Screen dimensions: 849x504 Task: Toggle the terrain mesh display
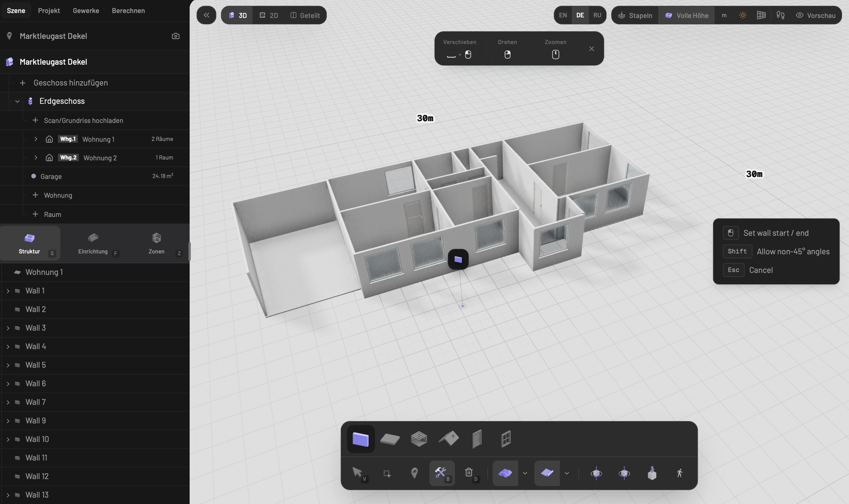click(x=505, y=473)
